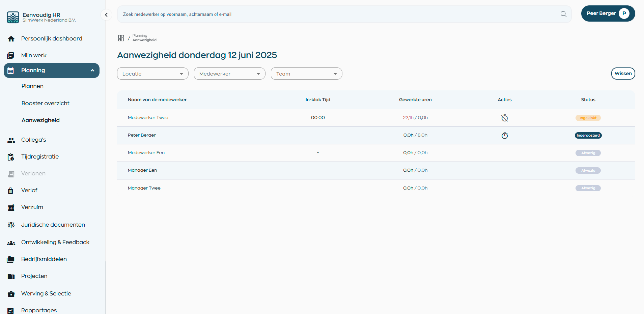Collapse the Planning menu section
The height and width of the screenshot is (314, 644).
point(92,70)
